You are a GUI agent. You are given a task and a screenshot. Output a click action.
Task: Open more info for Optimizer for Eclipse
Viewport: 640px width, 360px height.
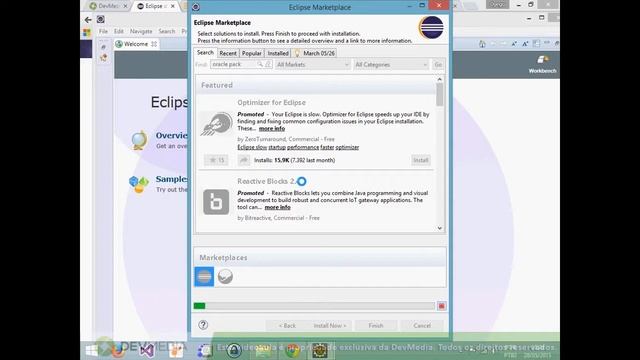[x=272, y=129]
